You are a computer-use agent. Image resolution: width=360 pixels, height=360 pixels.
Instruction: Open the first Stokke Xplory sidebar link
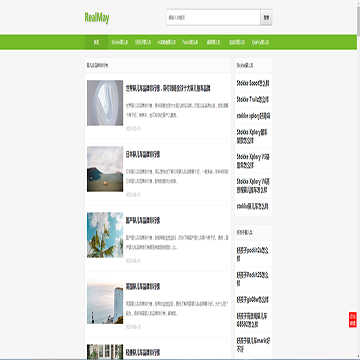252,136
